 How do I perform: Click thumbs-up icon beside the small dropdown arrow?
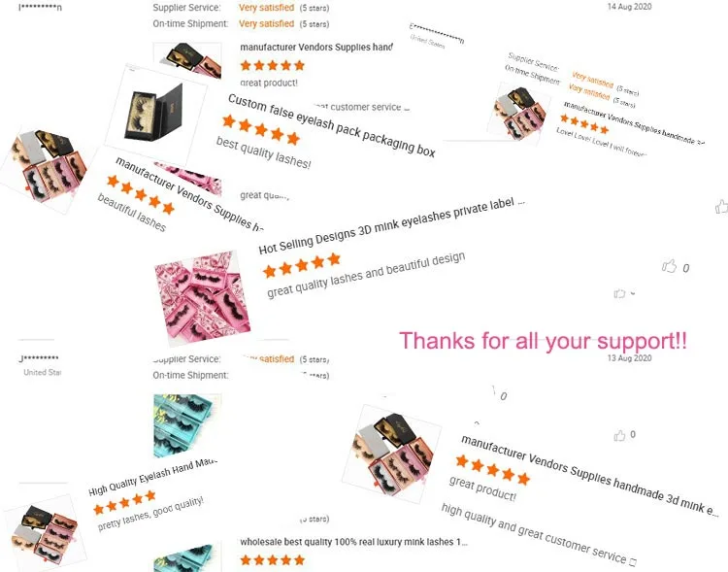[x=619, y=293]
